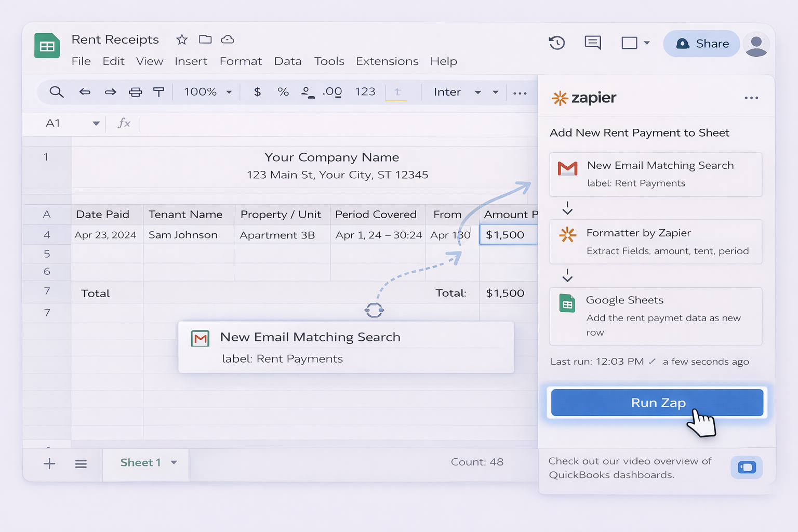Open Zapier panel three-dot menu
Screen dimensions: 798x532
[x=751, y=98]
